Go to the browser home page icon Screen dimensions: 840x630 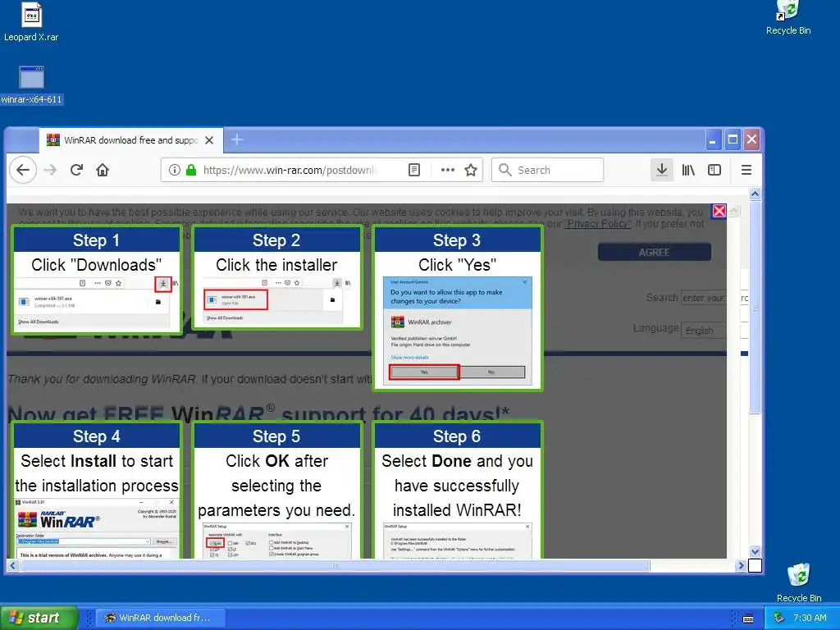(103, 171)
